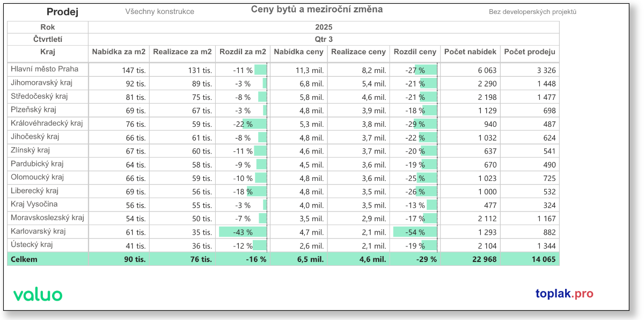This screenshot has width=644, height=320.
Task: Click the -54 % Rozdíl ceny data bar
Action: [x=414, y=232]
